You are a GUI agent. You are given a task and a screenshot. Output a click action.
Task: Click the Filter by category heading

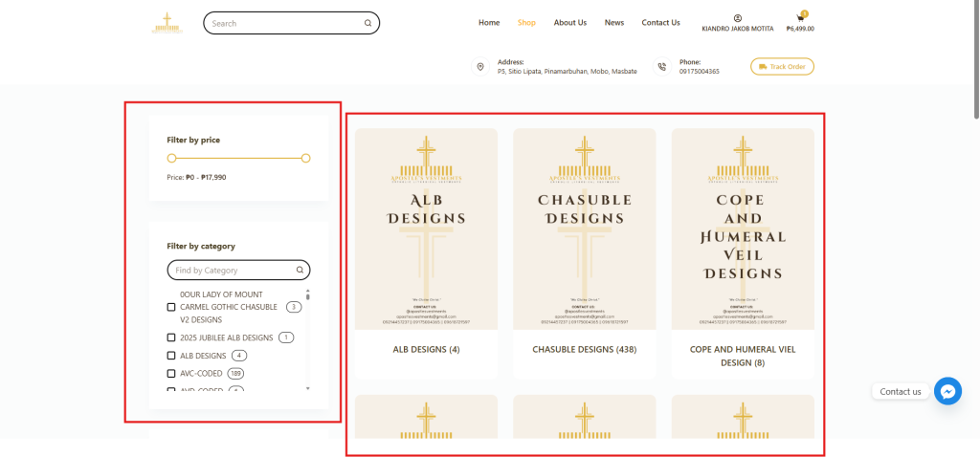tap(201, 246)
